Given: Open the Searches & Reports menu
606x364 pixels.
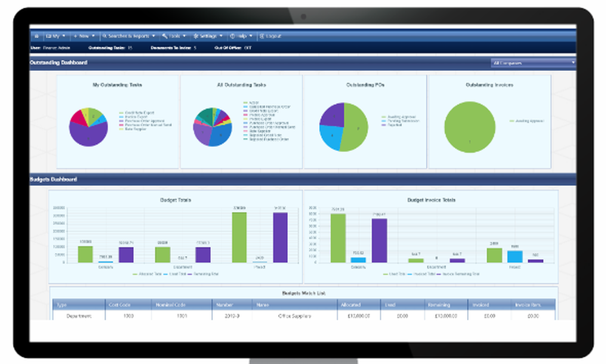Looking at the screenshot, I should click(x=127, y=36).
